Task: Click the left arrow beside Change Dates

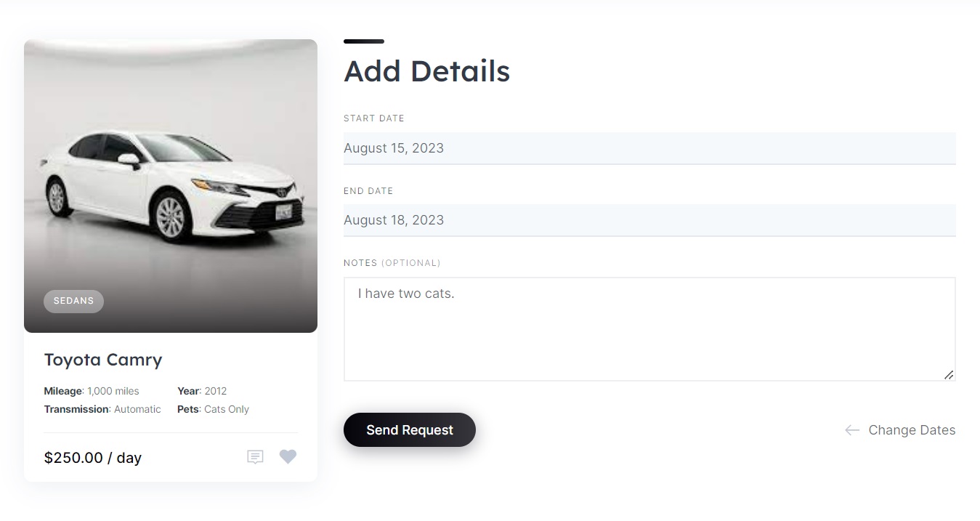Action: (852, 430)
